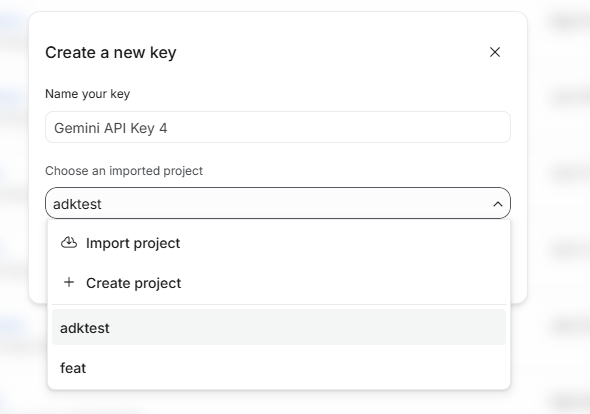This screenshot has height=414, width=590.
Task: Click the Gemini API Key 4 placeholder text
Action: [x=111, y=128]
